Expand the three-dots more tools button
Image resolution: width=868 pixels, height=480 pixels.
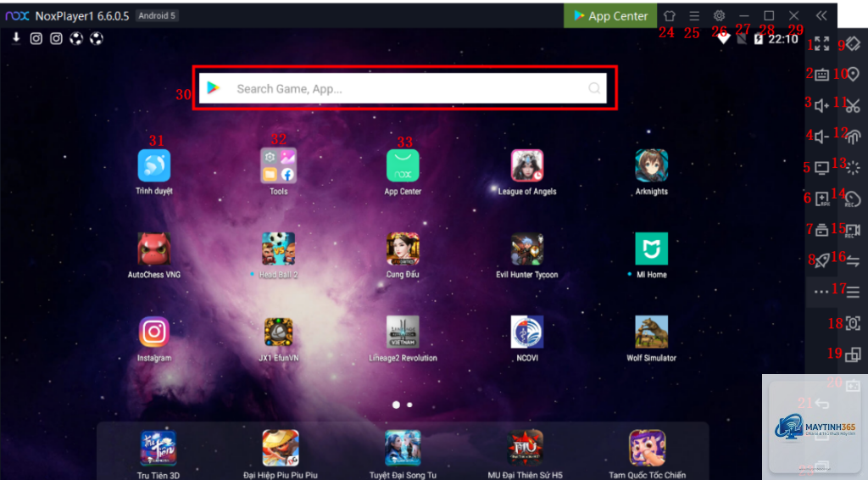[821, 292]
